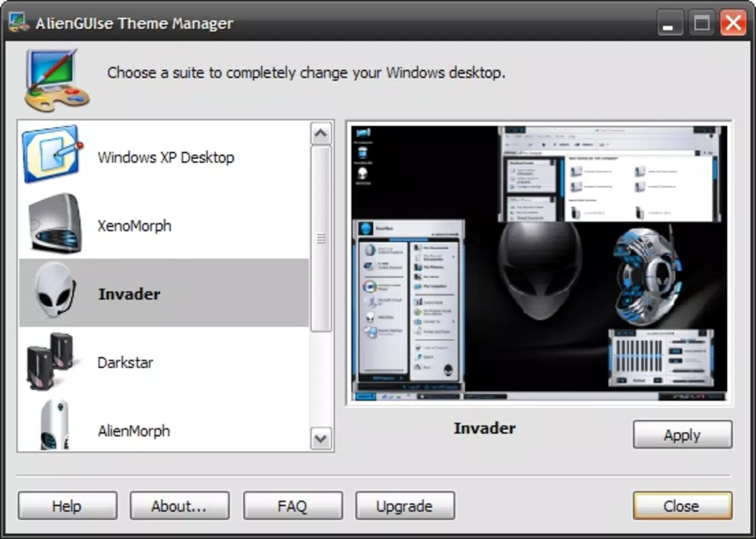
Task: Click scroll up arrow of theme list
Action: [x=321, y=133]
